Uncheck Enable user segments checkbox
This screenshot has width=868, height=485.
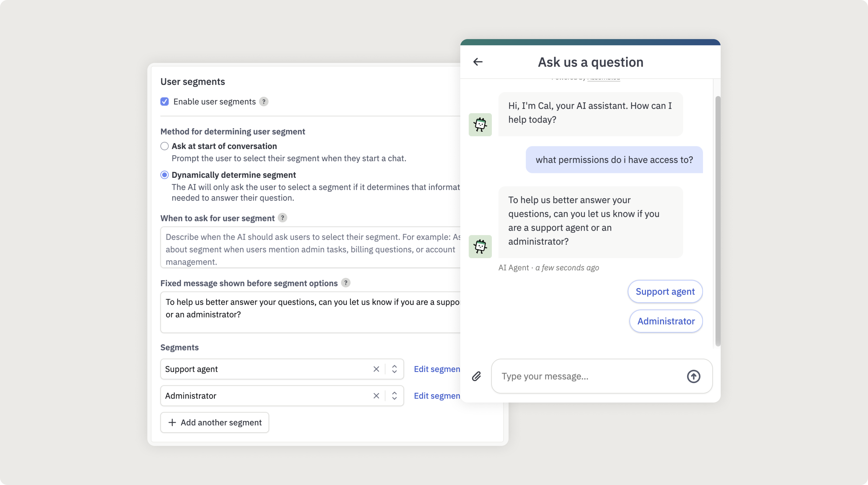point(164,102)
